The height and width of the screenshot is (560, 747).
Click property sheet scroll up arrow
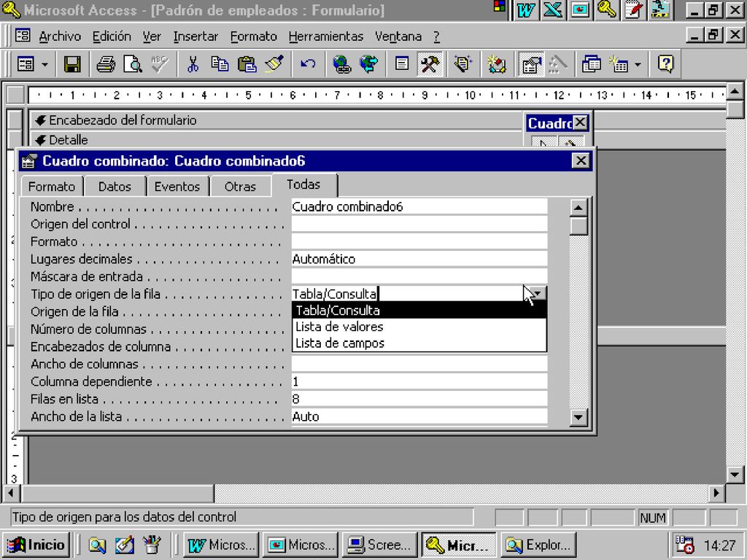point(578,207)
